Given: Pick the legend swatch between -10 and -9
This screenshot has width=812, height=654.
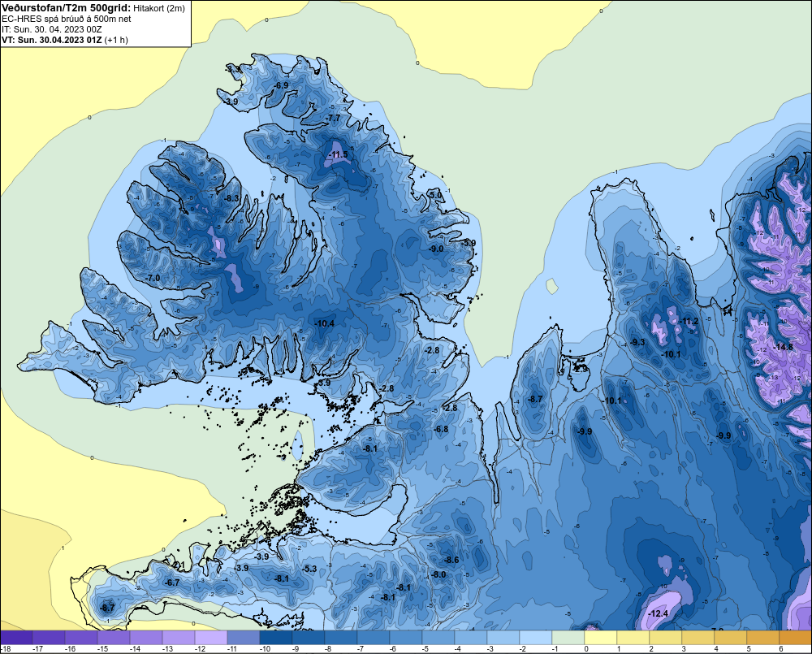Looking at the screenshot, I should (276, 638).
